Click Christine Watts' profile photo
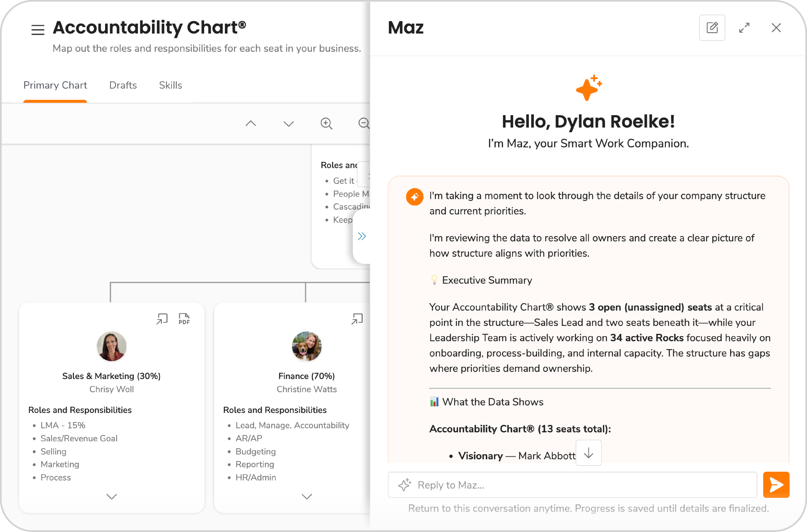807x532 pixels. [307, 346]
